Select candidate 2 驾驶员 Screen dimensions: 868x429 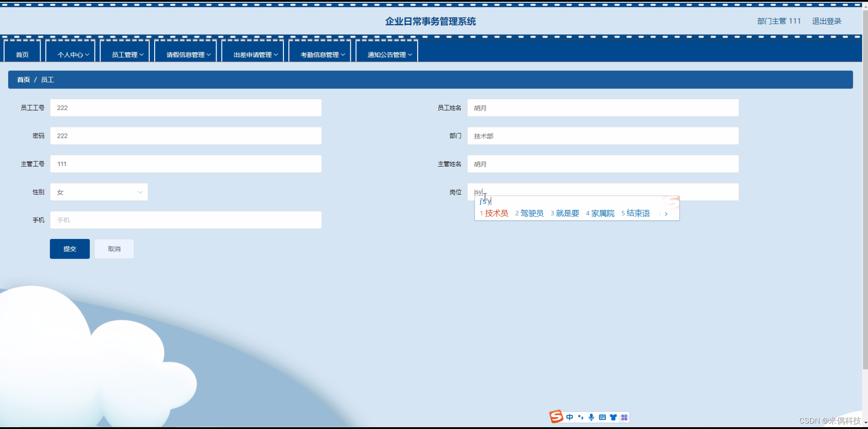pyautogui.click(x=529, y=213)
